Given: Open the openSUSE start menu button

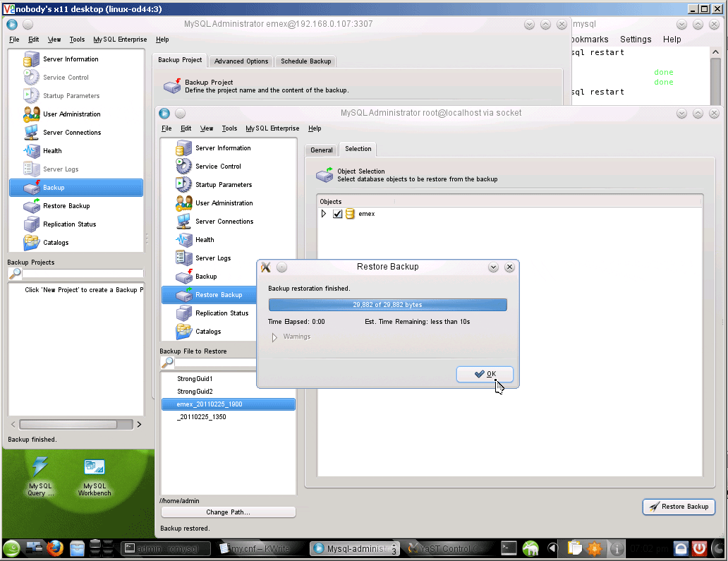Looking at the screenshot, I should 11,548.
